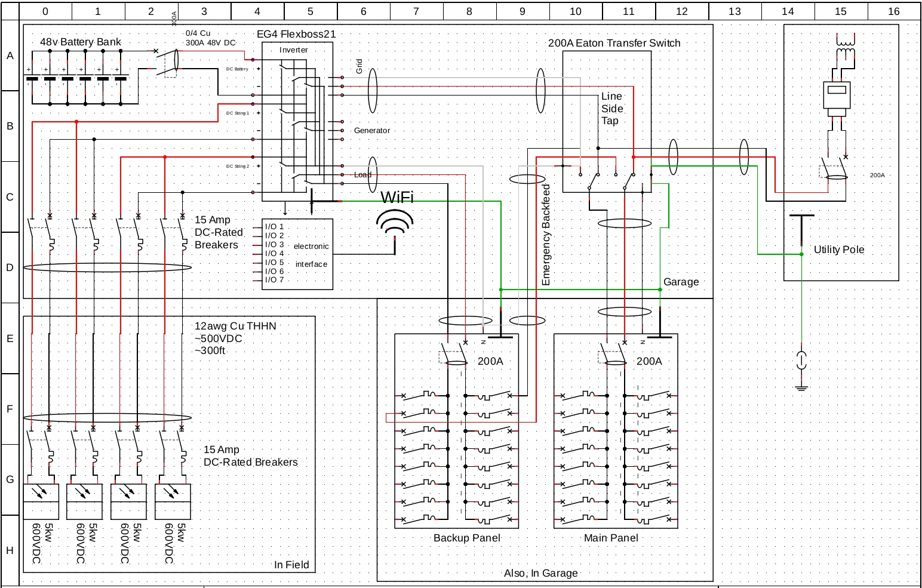
Task: Click the cable ellipse around garage DC breakers
Action: click(x=107, y=267)
